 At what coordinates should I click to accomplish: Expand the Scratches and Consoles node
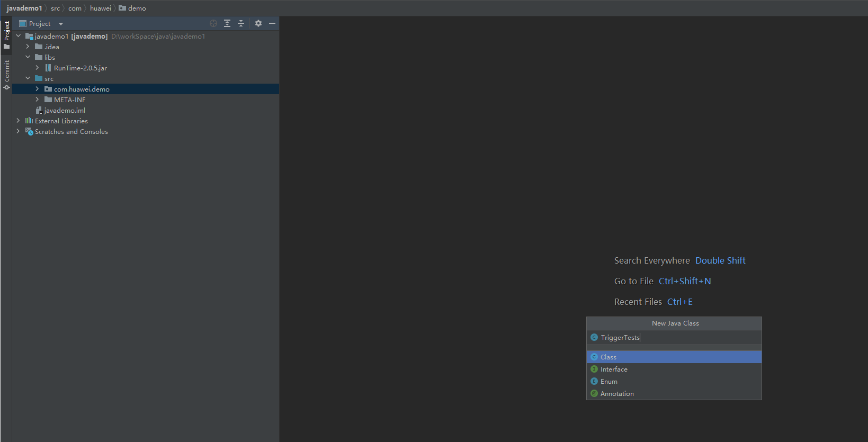18,131
